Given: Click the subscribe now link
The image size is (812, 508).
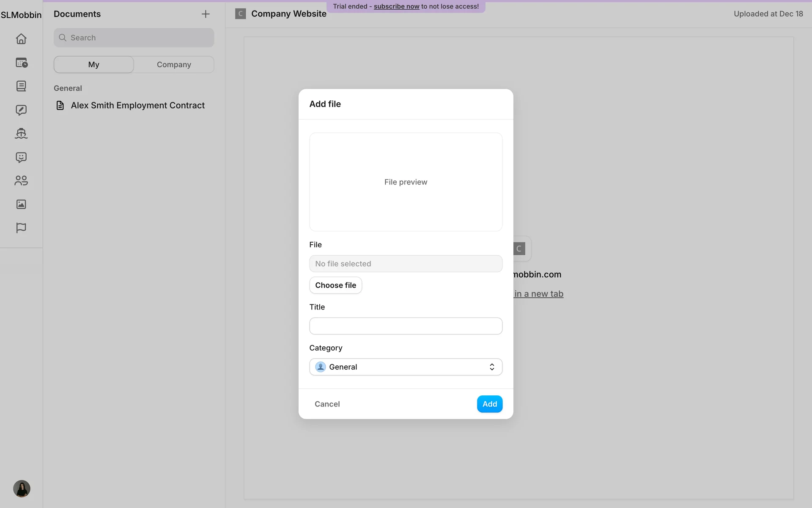Looking at the screenshot, I should pos(396,6).
